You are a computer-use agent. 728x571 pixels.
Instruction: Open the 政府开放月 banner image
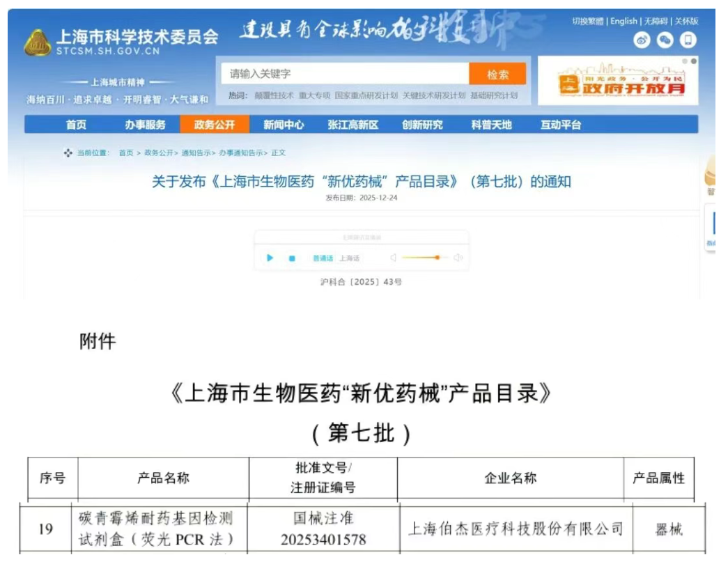[617, 81]
